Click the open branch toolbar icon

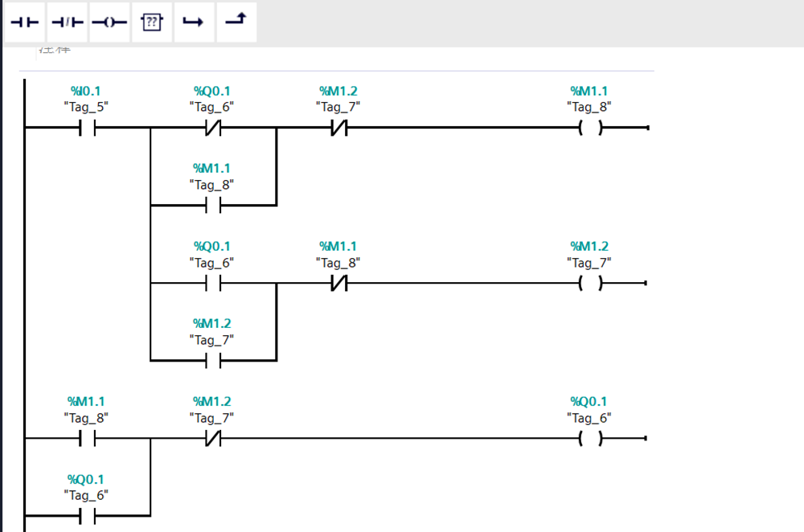click(x=193, y=22)
